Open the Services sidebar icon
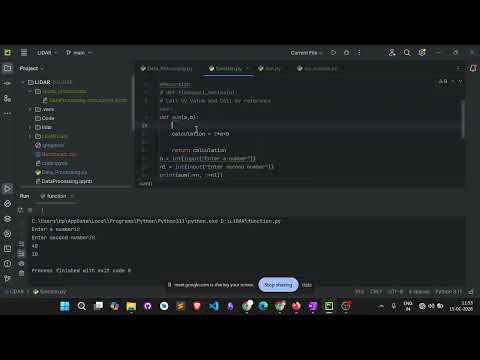This screenshot has width=480, height=360. tap(7, 234)
